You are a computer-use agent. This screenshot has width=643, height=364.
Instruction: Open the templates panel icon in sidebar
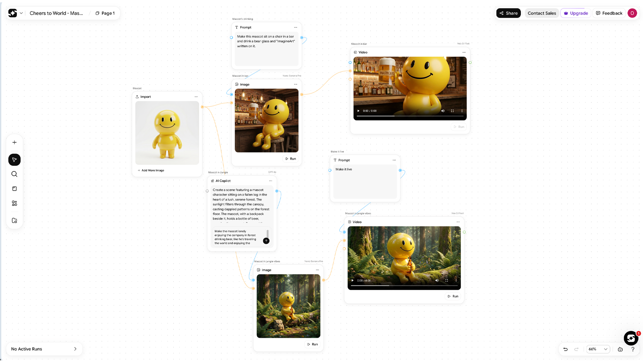(14, 188)
